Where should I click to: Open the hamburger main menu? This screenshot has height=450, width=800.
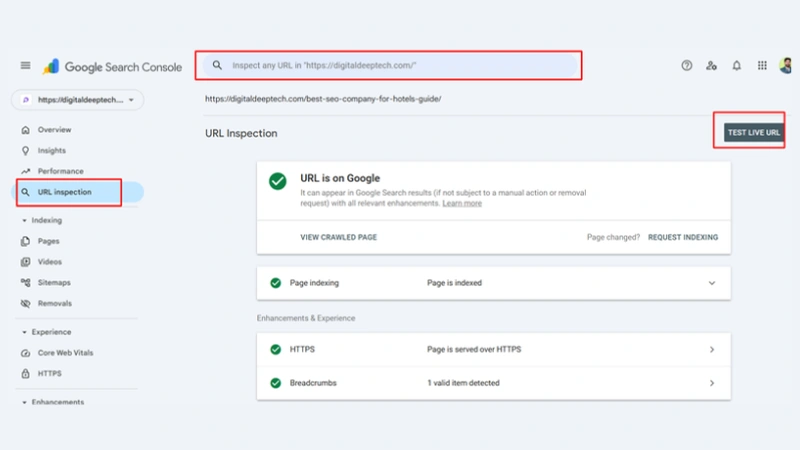coord(26,65)
